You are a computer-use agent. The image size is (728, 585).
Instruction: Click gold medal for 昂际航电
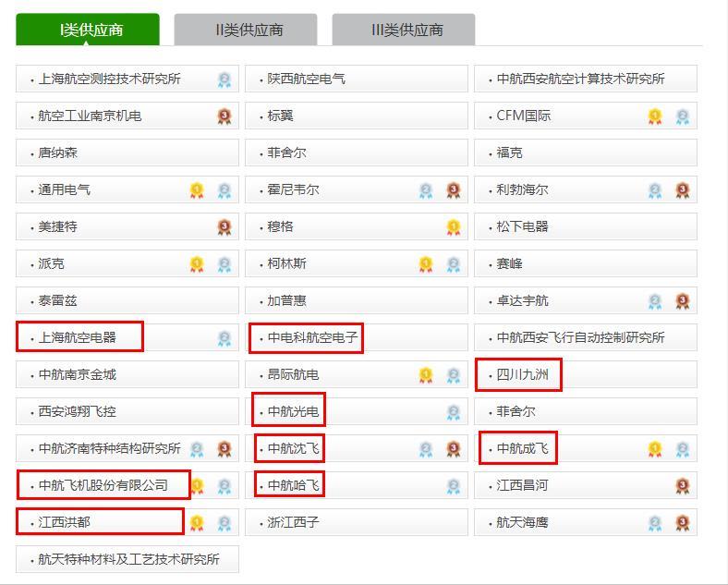click(426, 375)
